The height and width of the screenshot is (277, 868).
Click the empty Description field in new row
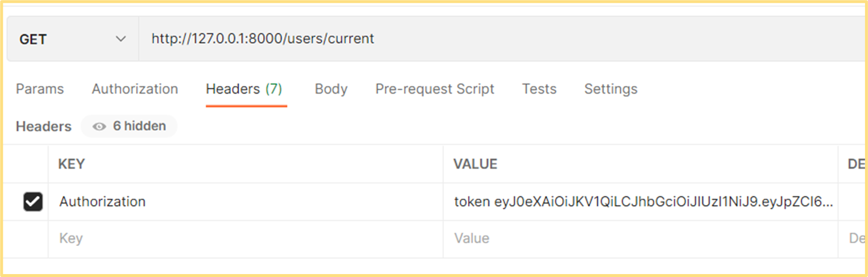point(853,239)
